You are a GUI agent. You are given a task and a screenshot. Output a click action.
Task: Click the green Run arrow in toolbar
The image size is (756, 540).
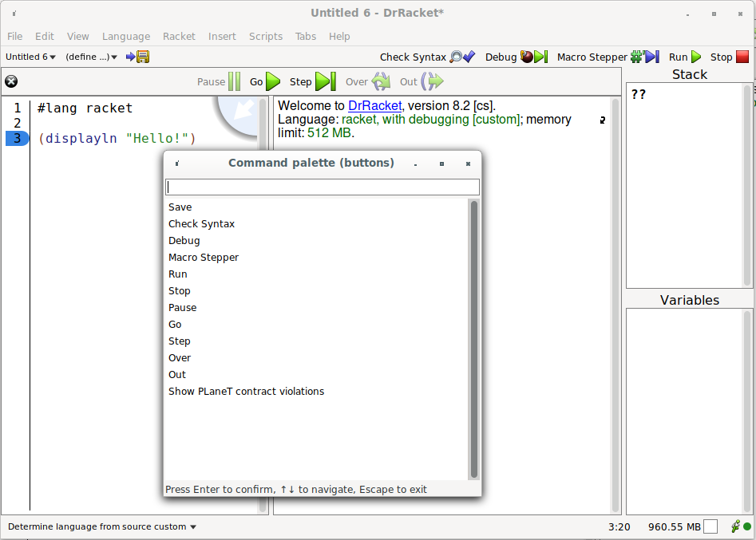696,57
